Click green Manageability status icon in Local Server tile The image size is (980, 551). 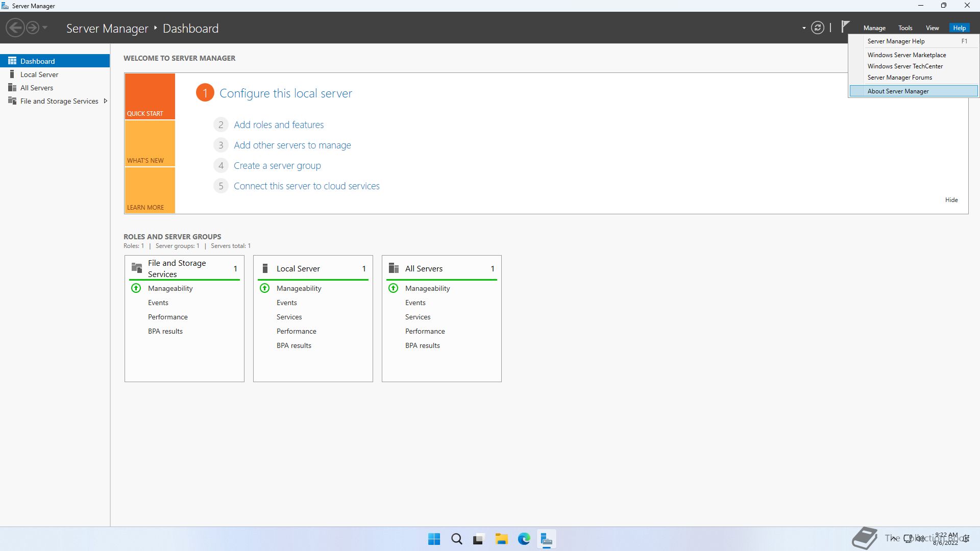pos(264,288)
